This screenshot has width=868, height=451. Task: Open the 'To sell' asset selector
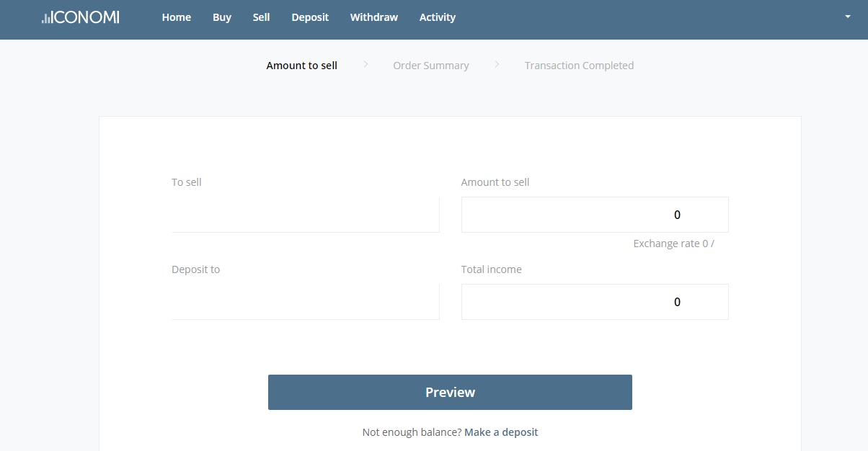(x=306, y=215)
